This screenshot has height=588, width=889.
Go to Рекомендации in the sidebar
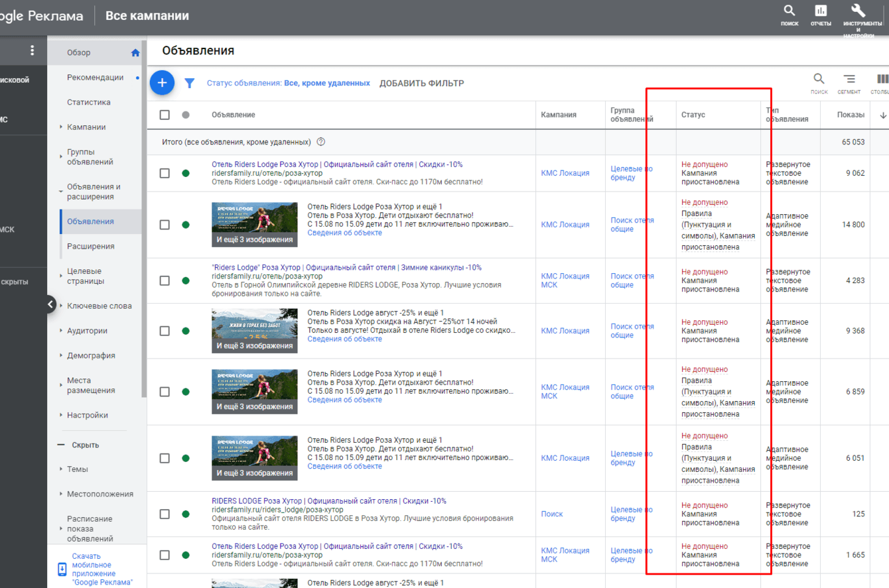coord(95,78)
